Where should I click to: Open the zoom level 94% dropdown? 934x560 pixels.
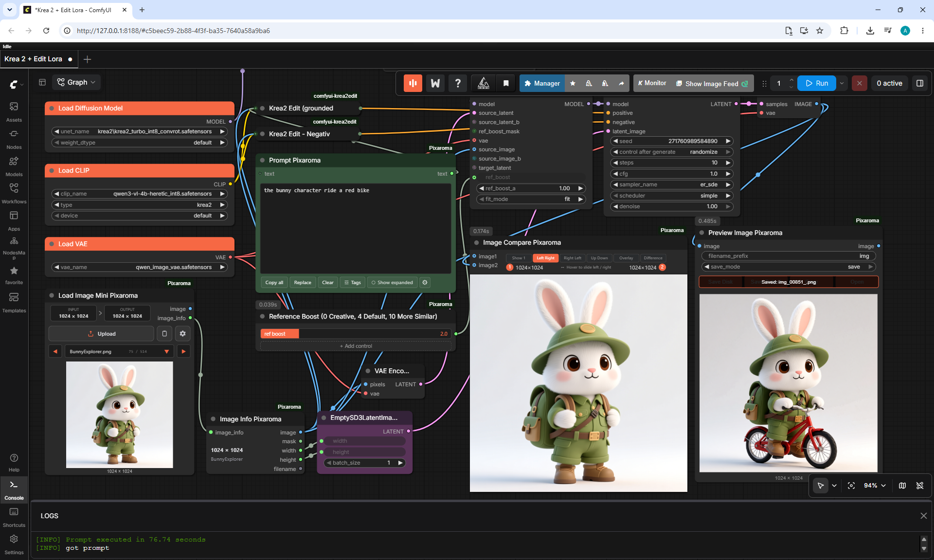[x=875, y=486]
